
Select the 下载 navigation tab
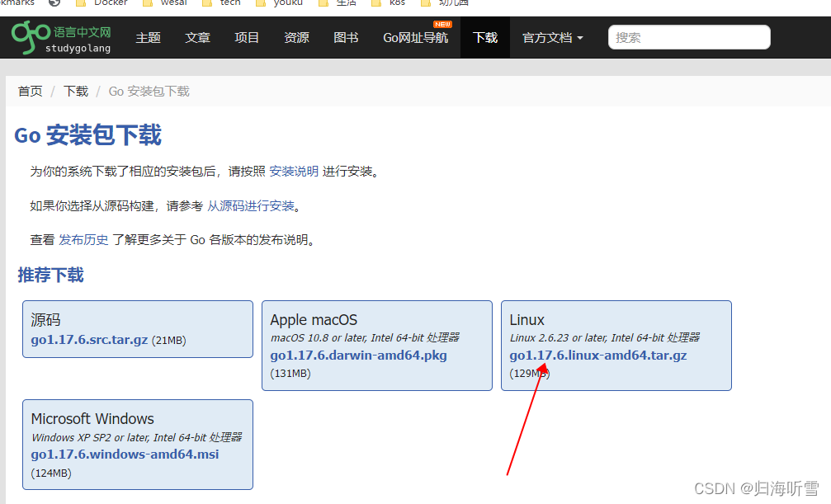click(485, 38)
